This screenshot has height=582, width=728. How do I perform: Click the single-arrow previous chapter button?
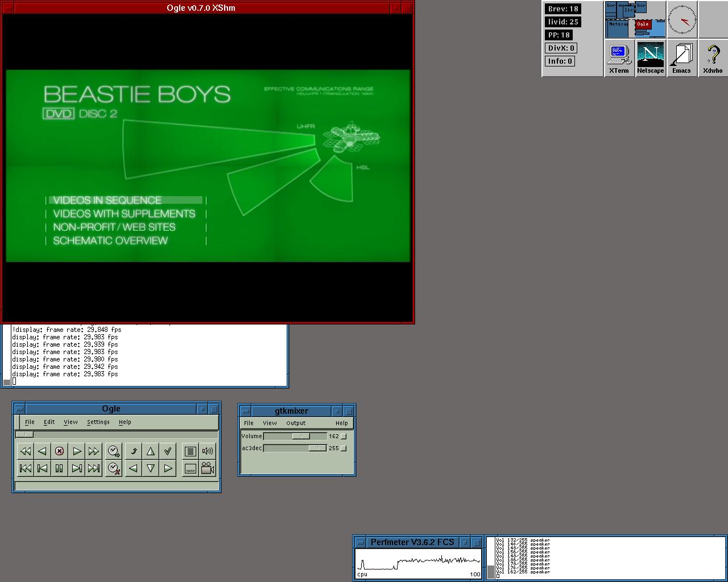pyautogui.click(x=42, y=468)
